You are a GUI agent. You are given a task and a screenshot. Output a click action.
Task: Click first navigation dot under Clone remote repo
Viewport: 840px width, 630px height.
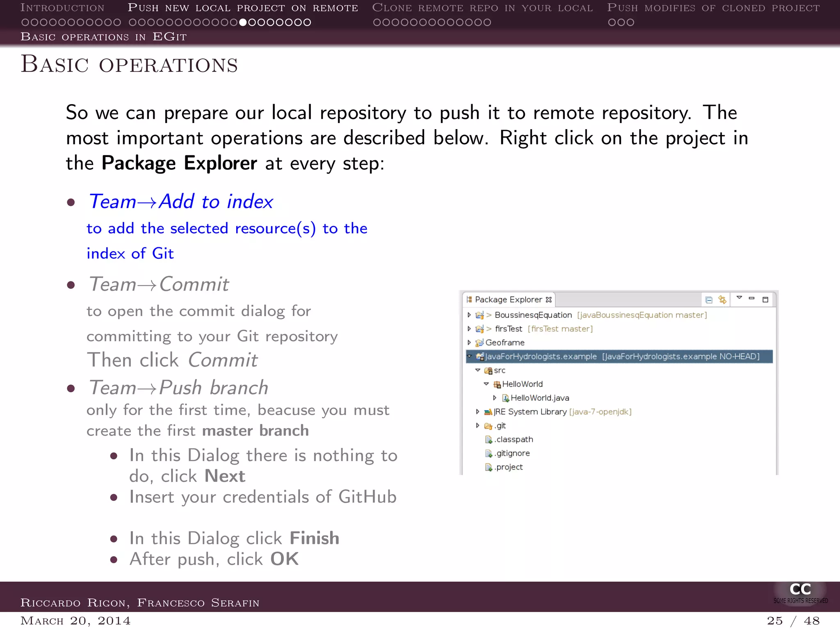point(377,22)
